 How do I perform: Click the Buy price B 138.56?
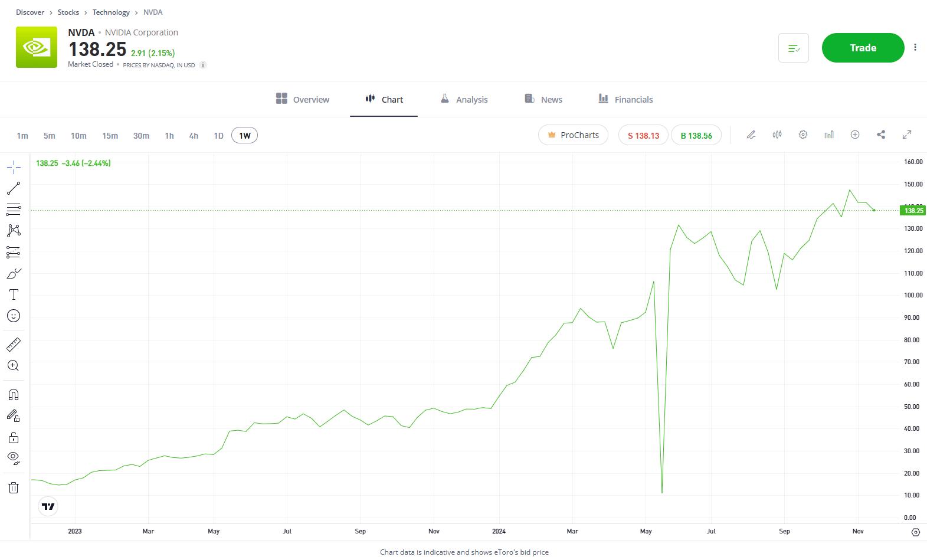[x=696, y=135]
